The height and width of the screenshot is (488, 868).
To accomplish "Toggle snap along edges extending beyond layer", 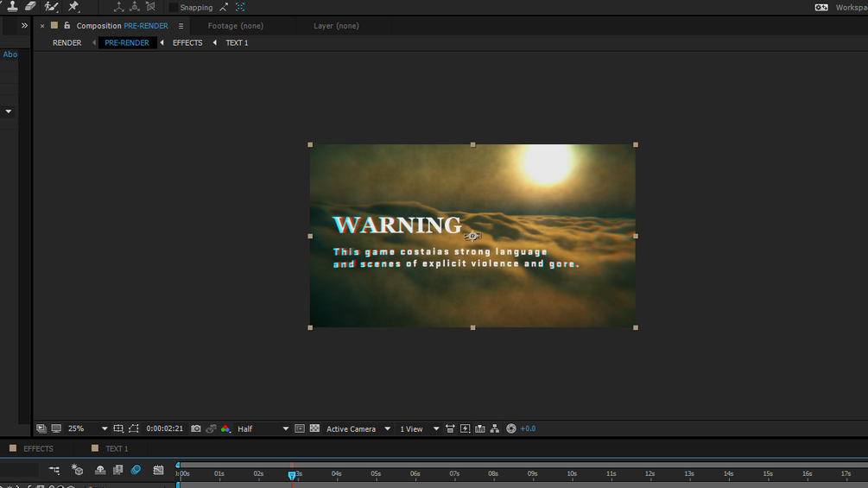I will (x=224, y=7).
